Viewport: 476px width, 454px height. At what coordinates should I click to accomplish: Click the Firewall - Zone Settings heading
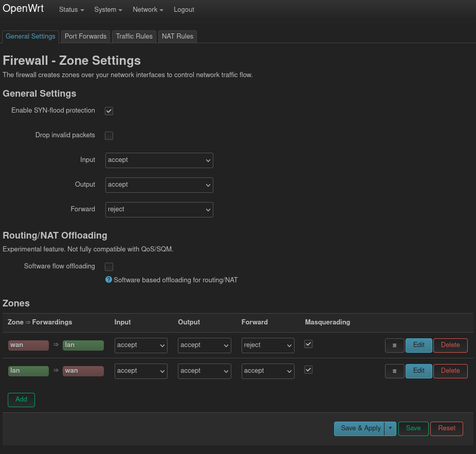(x=71, y=61)
